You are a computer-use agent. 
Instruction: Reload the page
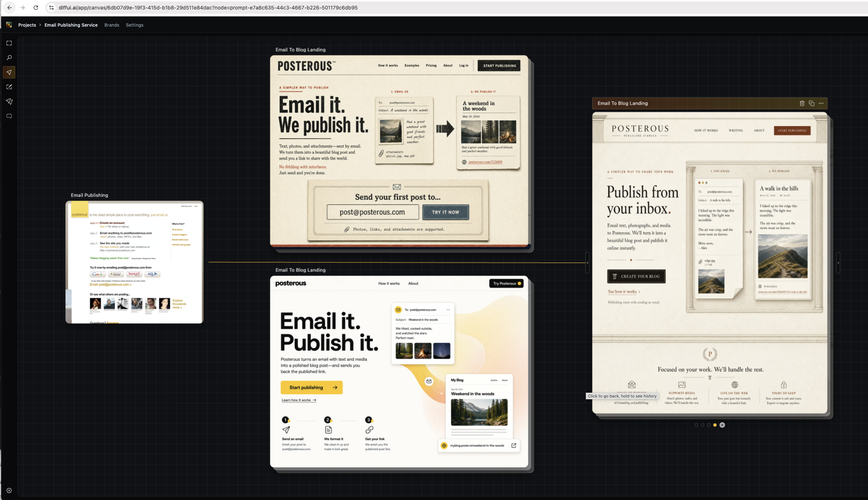(x=36, y=8)
